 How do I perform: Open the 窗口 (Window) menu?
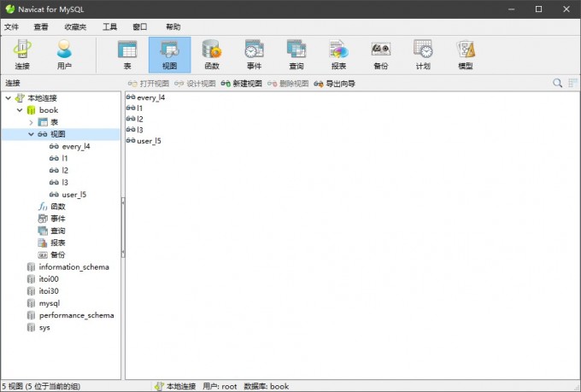tap(139, 27)
